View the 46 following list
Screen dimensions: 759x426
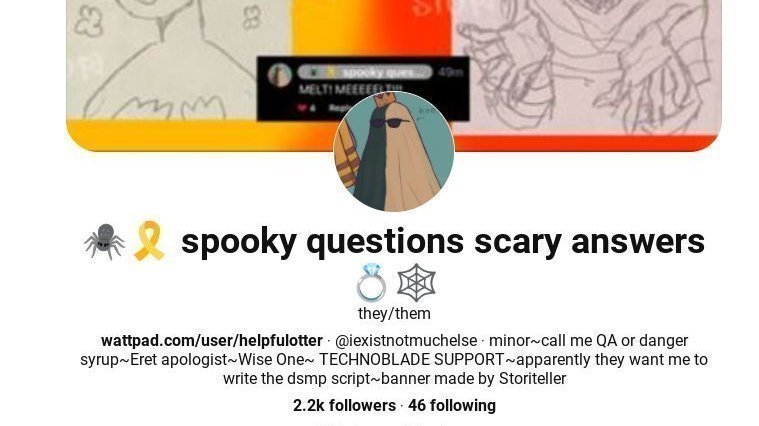coord(452,405)
